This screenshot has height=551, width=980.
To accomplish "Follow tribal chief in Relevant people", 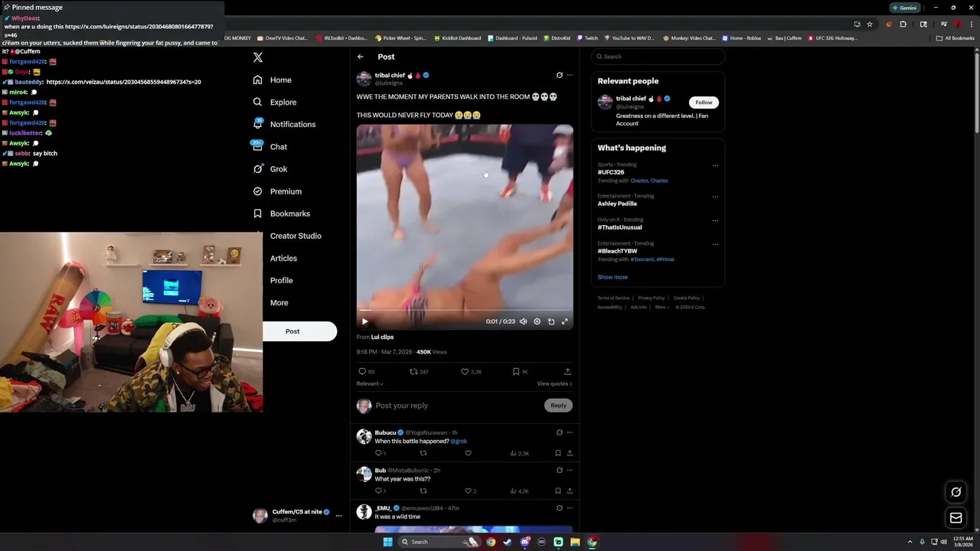I will (x=704, y=102).
